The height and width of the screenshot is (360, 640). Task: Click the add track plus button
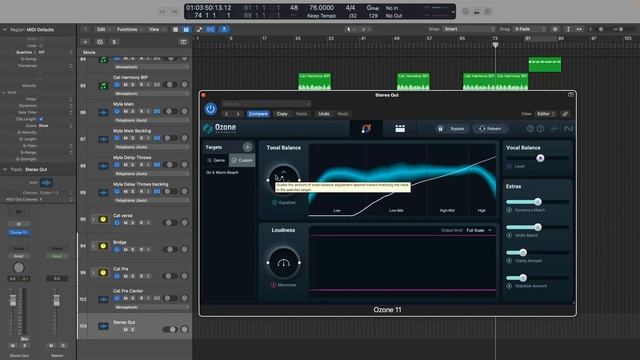pos(85,42)
